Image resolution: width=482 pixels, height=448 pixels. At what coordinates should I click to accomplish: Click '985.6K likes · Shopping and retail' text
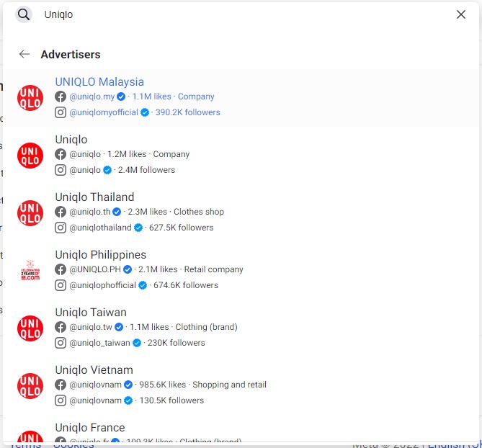(x=202, y=385)
